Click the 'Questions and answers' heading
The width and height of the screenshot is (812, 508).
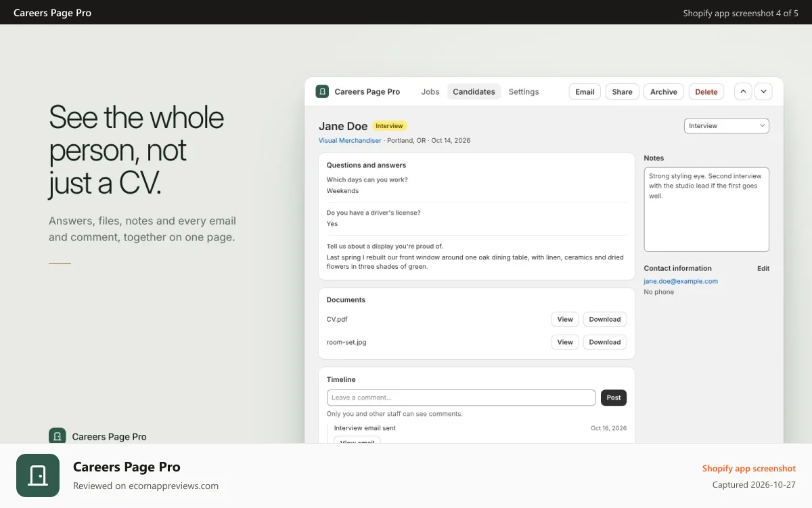(366, 165)
